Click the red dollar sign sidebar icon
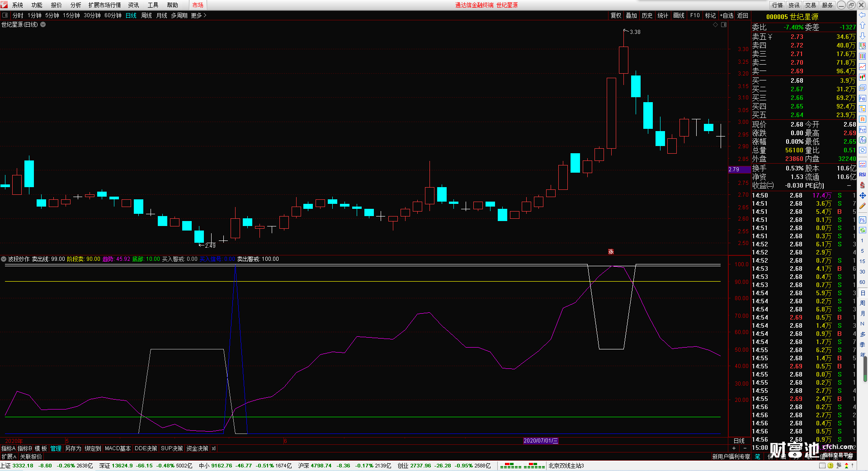This screenshot has height=471, width=868. [863, 185]
